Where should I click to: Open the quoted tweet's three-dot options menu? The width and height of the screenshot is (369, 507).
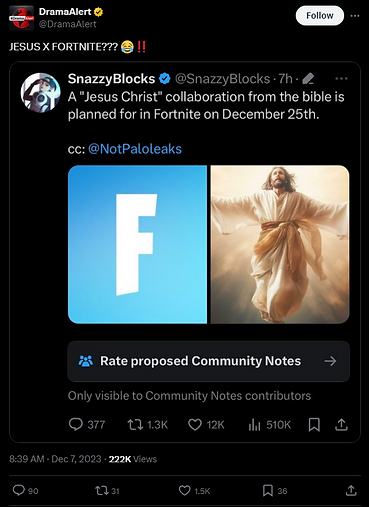point(341,79)
